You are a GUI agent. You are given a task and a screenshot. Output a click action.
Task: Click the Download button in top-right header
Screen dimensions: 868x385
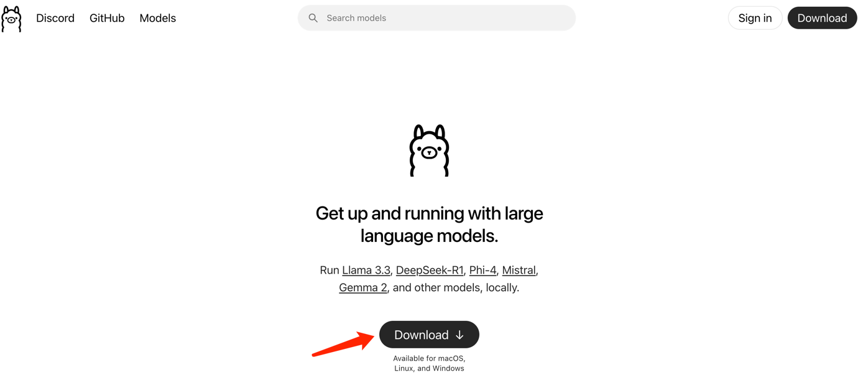(822, 18)
